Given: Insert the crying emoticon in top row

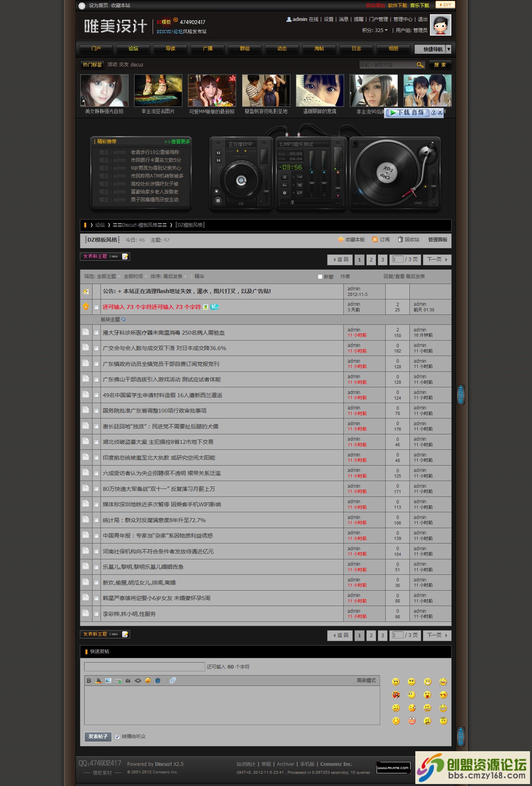Looking at the screenshot, I should tap(443, 682).
